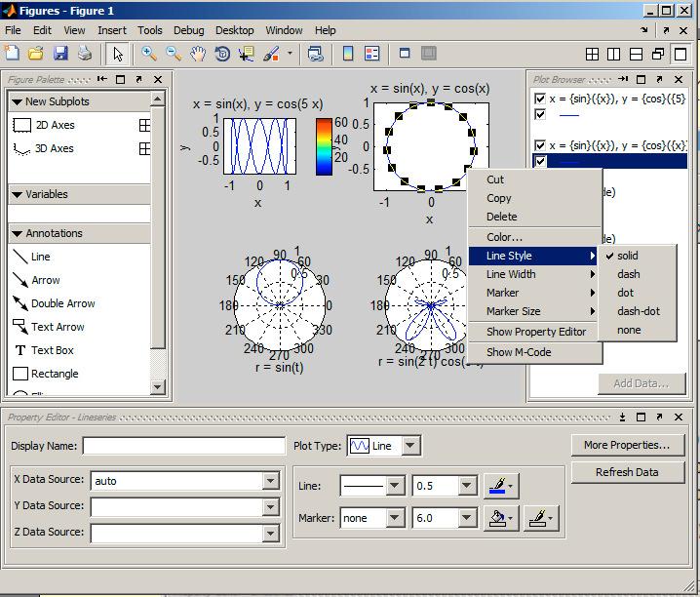Screen dimensions: 700x597
Task: Add a grid of 2D Axes subplots
Action: pos(144,126)
